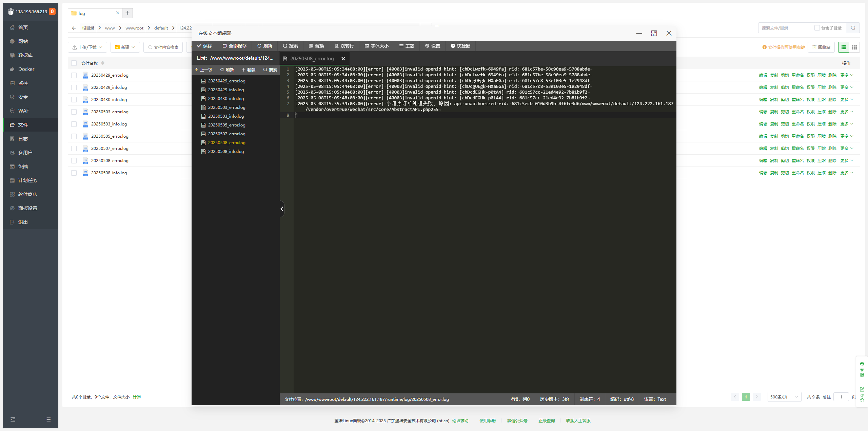The image size is (868, 431).
Task: Check the box for 20250429_info.log
Action: click(74, 87)
